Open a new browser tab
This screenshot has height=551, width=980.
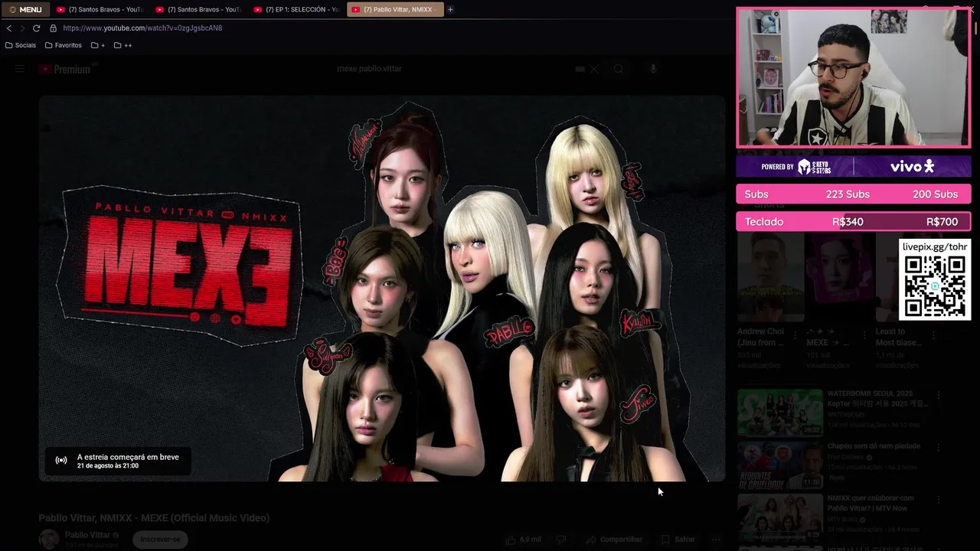[450, 9]
